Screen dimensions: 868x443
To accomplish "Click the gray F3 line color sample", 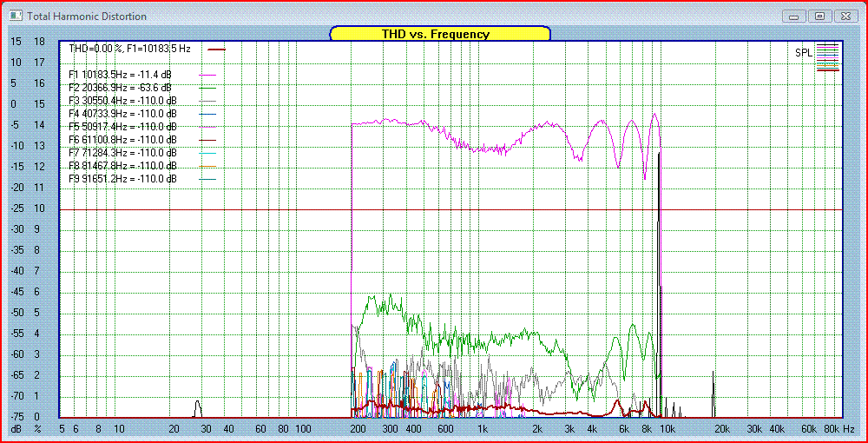I will 207,102.
